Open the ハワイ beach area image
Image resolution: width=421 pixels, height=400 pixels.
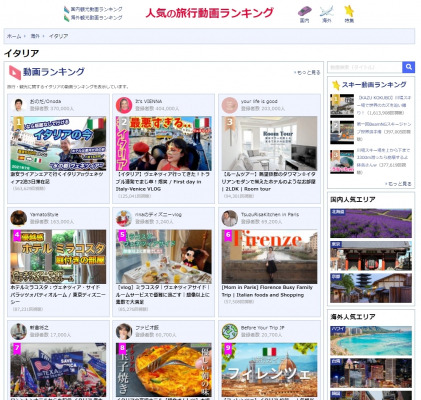pyautogui.click(x=371, y=341)
